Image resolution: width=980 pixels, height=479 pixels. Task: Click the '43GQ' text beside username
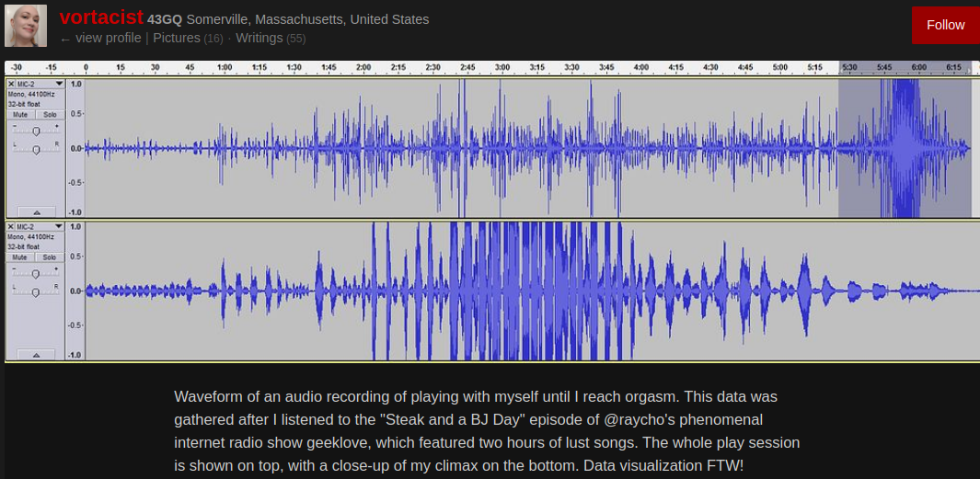tap(165, 20)
